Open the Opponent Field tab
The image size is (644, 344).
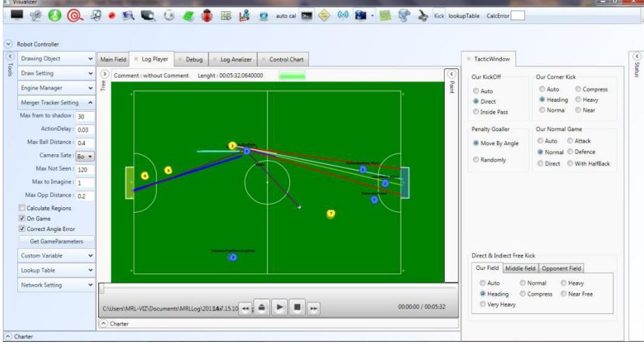coord(562,269)
